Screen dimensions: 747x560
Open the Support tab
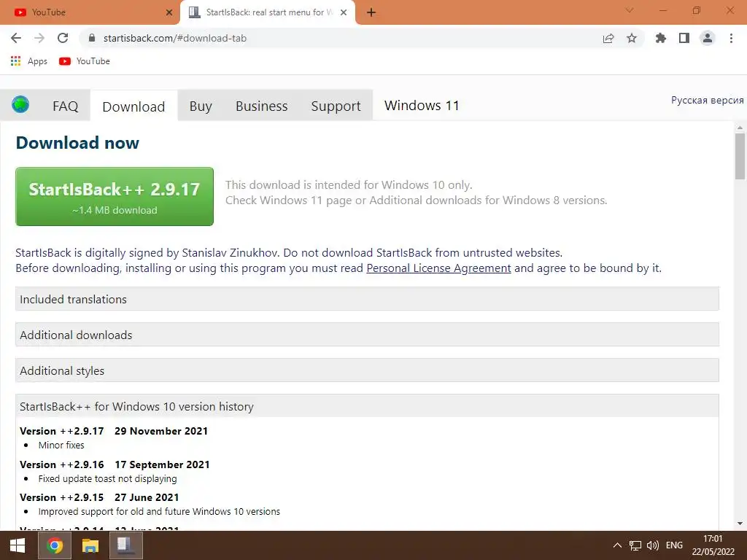[x=336, y=106]
